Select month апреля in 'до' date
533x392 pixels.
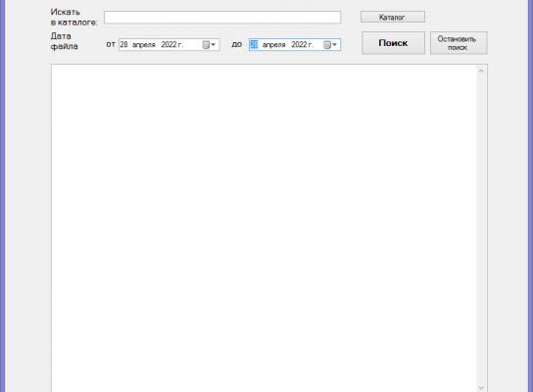[273, 45]
